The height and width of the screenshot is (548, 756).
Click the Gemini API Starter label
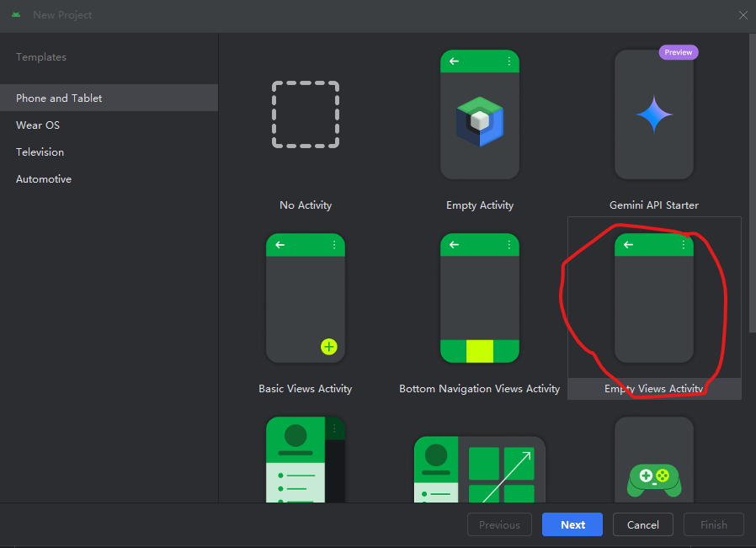[654, 205]
